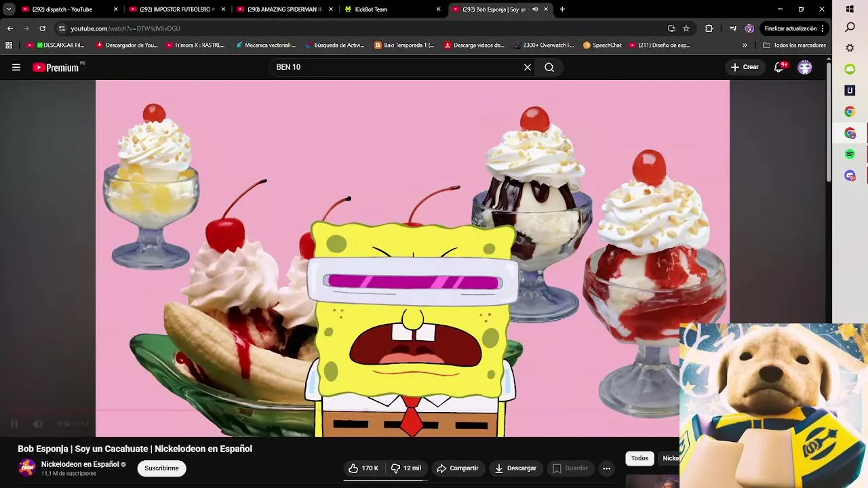Open Descarga videos de... bookmark
This screenshot has width=868, height=488.
click(474, 45)
